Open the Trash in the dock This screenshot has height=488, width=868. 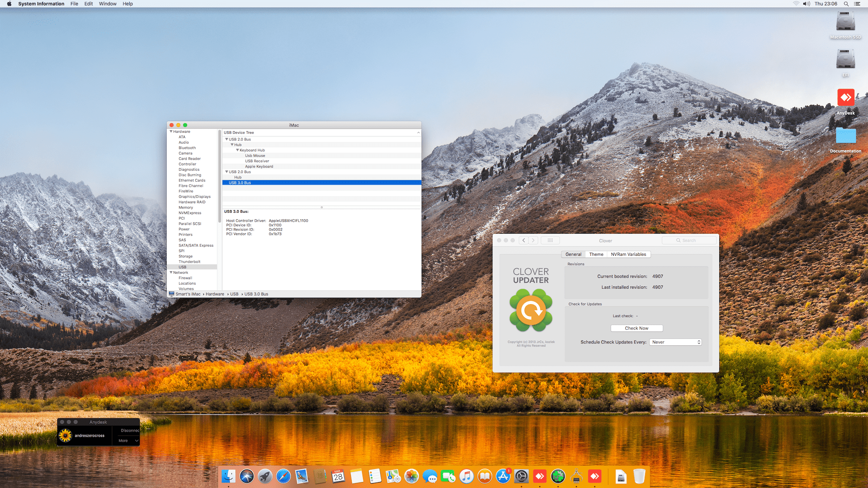click(639, 476)
